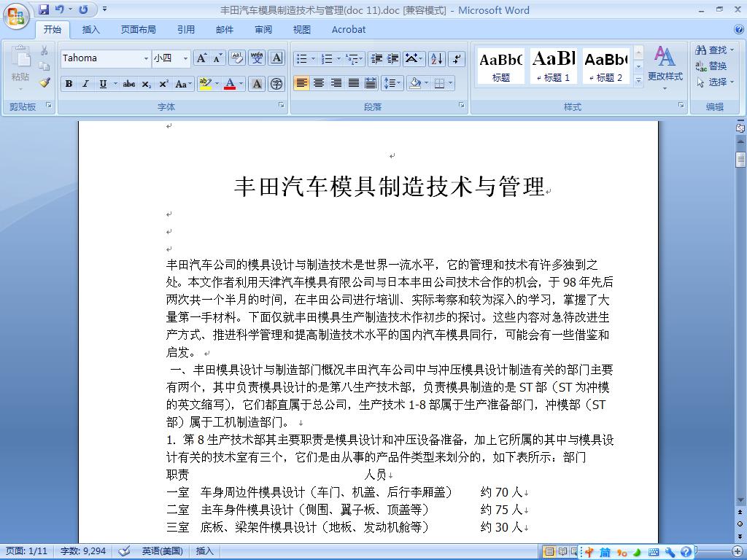
Task: Open the 选择 (Select) button
Action: pyautogui.click(x=714, y=82)
